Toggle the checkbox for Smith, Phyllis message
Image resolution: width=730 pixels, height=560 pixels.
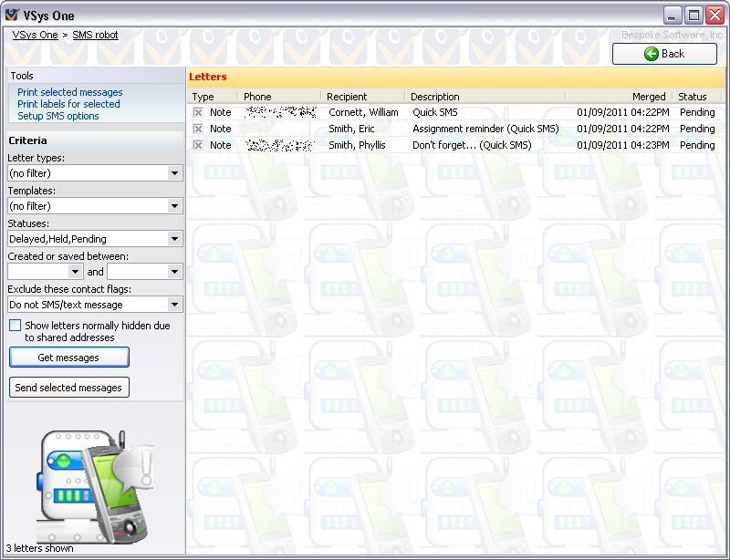pos(198,145)
